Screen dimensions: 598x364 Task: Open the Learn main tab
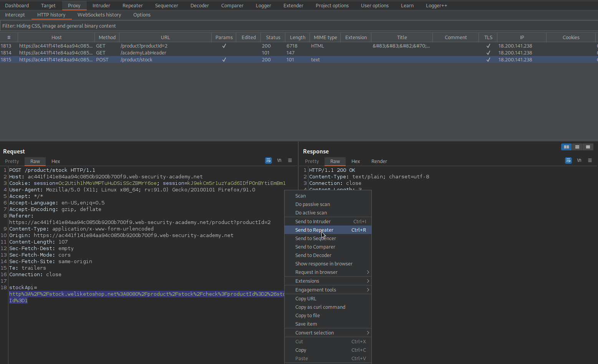click(x=407, y=5)
